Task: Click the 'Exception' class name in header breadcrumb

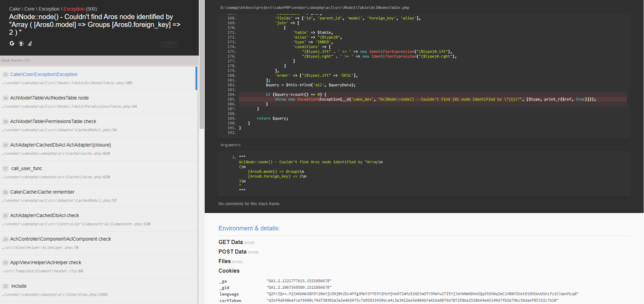Action: tap(74, 9)
